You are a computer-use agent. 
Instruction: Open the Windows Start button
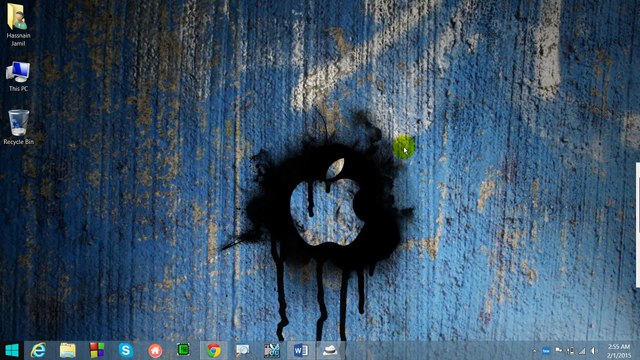pyautogui.click(x=12, y=350)
